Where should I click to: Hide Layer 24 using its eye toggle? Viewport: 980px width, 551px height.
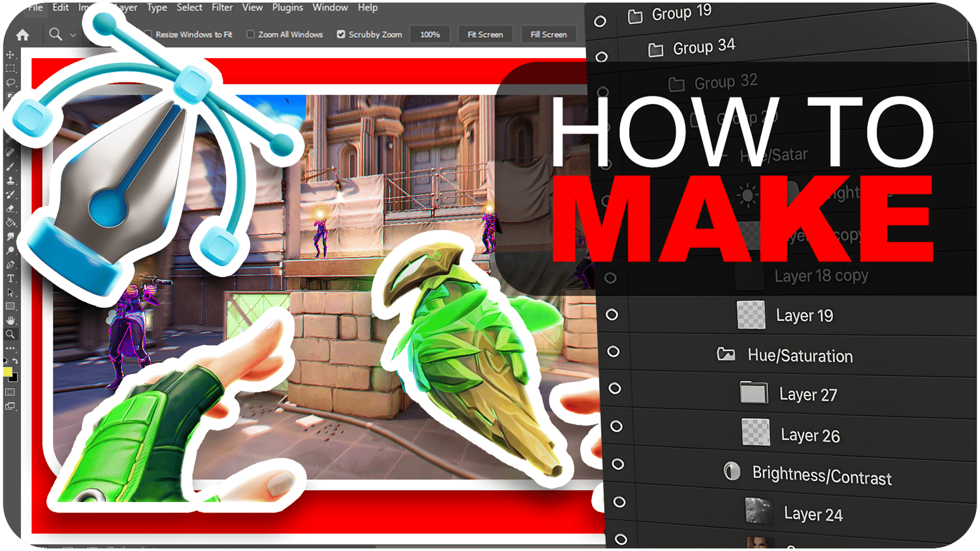tap(619, 502)
